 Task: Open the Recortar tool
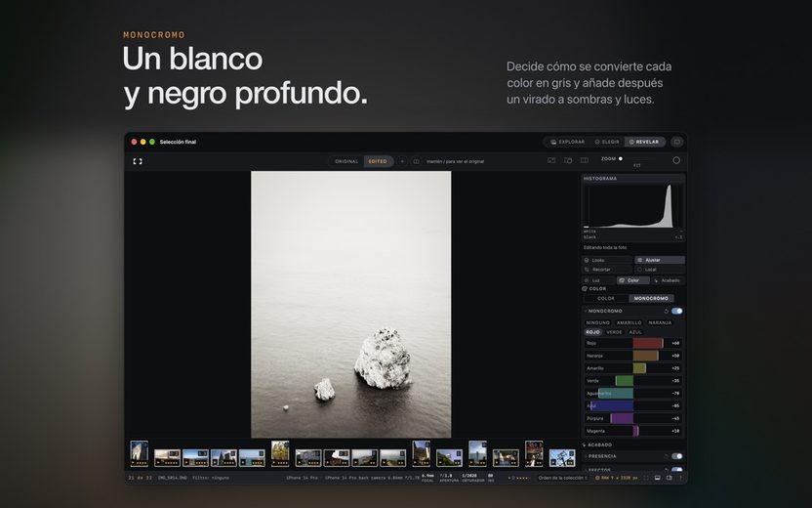[607, 270]
